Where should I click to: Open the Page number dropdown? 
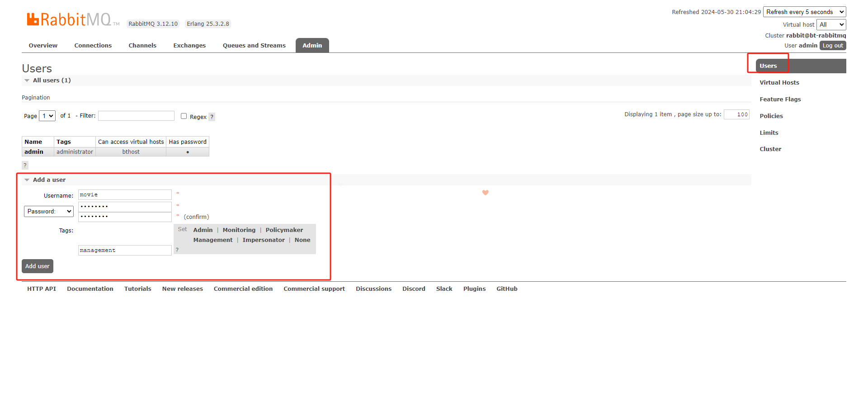[47, 116]
